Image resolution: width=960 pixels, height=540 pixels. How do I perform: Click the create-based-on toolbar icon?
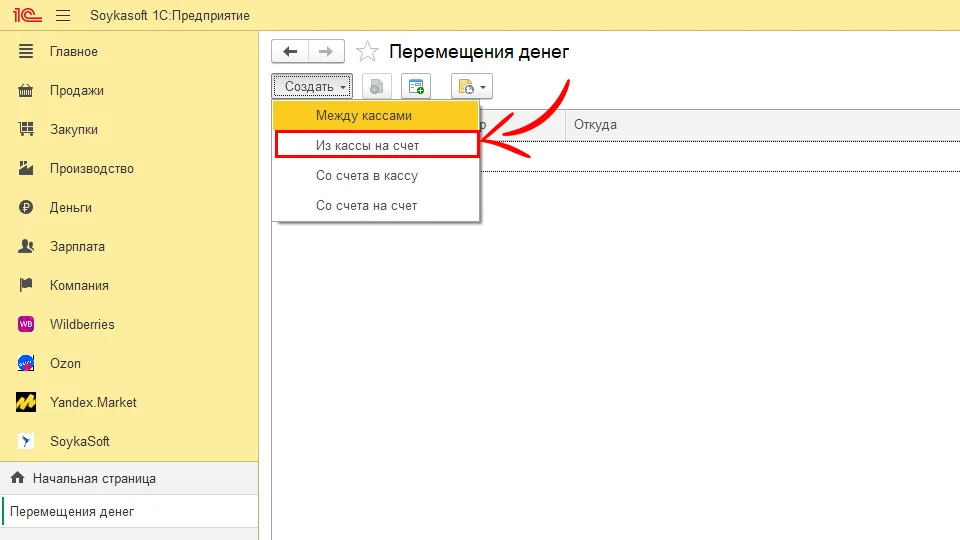[x=416, y=87]
